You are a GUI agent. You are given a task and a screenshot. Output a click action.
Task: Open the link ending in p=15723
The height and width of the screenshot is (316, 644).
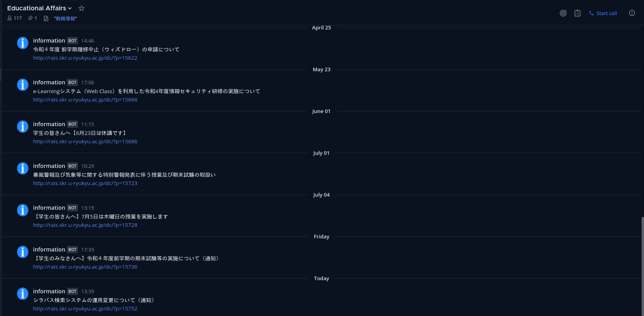(85, 183)
